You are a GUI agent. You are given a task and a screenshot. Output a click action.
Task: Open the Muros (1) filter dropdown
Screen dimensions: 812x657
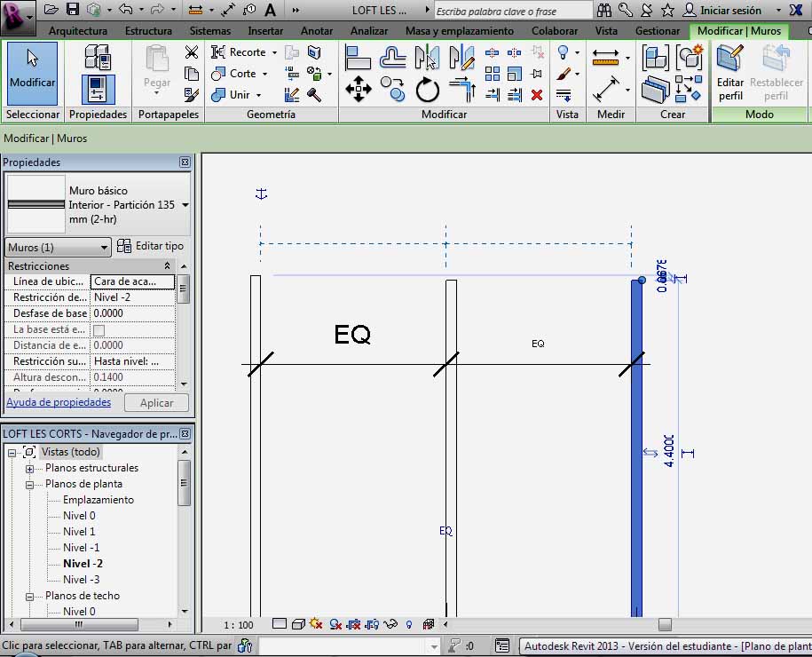point(59,247)
